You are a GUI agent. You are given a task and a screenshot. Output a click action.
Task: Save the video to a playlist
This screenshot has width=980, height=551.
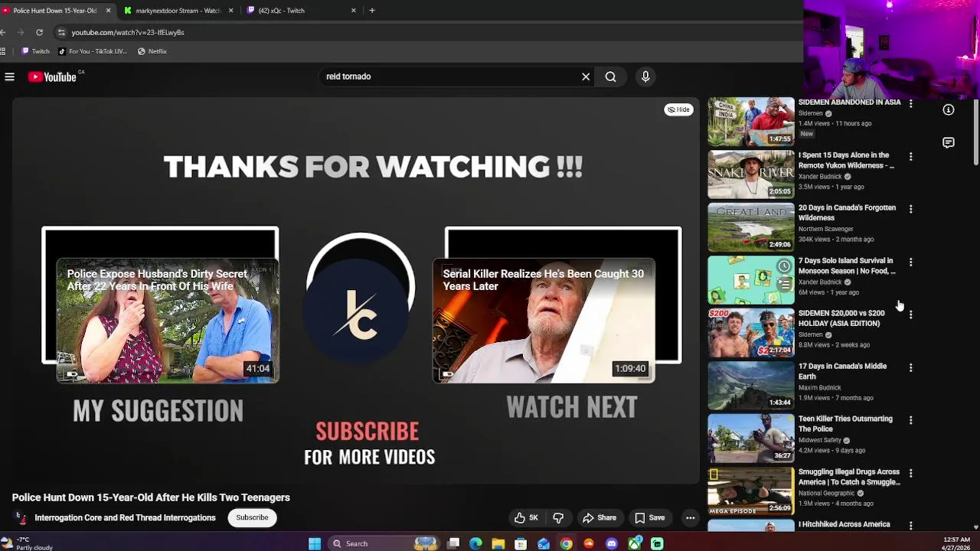tap(650, 518)
